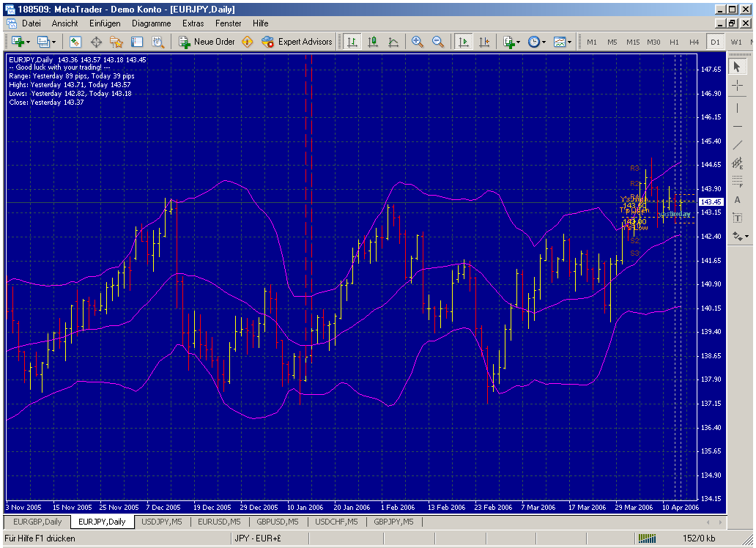Select the M1 timeframe
Image resolution: width=756 pixels, height=548 pixels.
click(592, 42)
